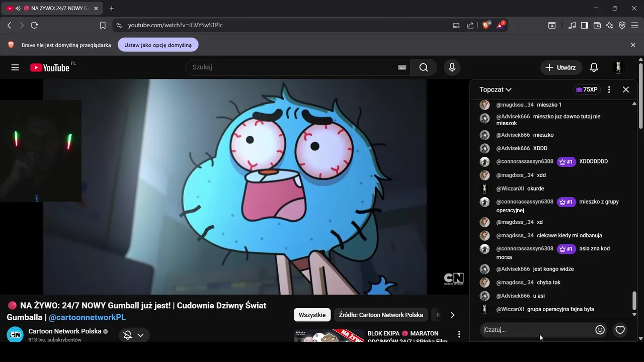Open the YouTube hamburger guide menu
The image size is (644, 362).
coord(15,67)
